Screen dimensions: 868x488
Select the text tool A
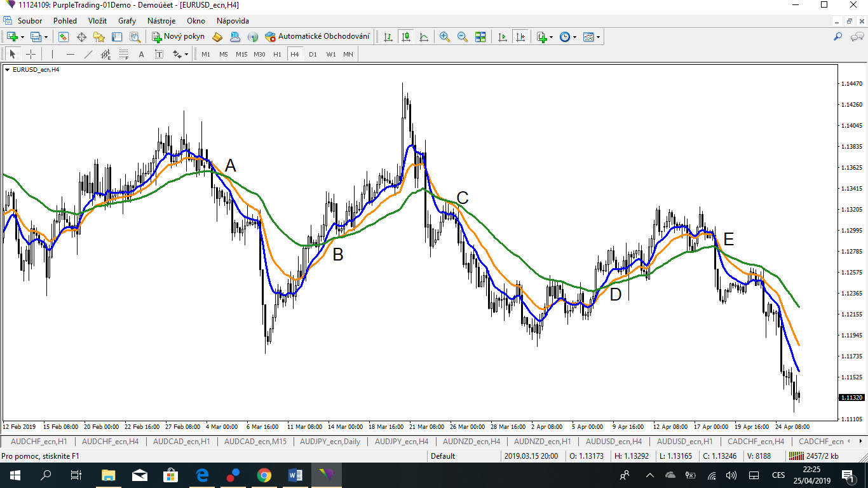[142, 54]
